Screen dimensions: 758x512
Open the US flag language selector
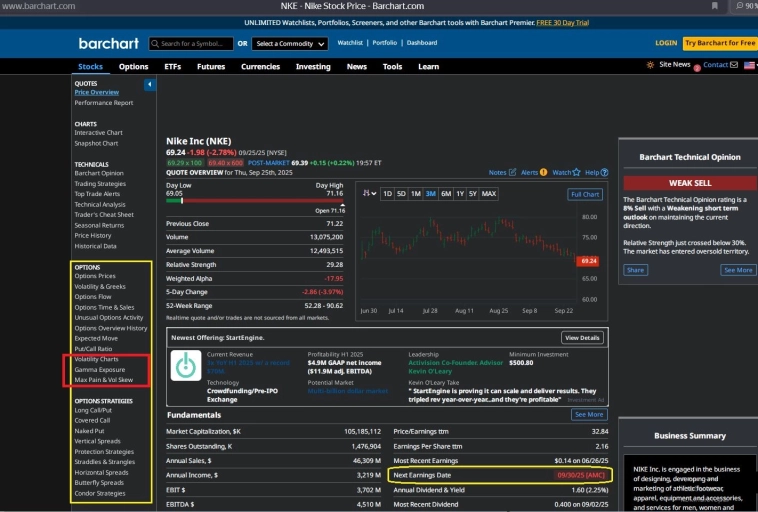[x=748, y=65]
